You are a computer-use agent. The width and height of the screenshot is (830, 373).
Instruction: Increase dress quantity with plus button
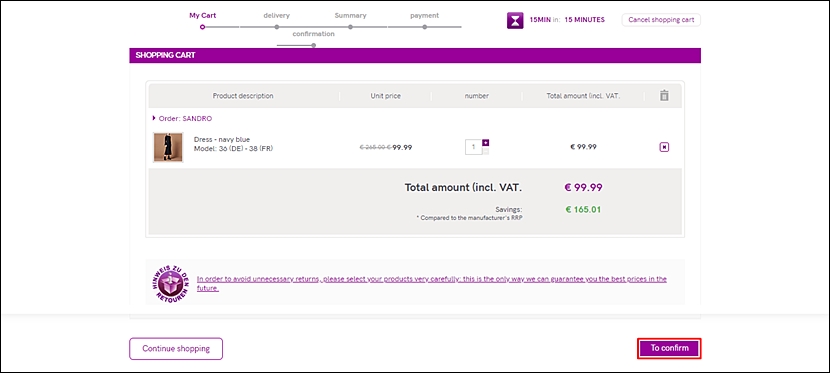point(486,142)
